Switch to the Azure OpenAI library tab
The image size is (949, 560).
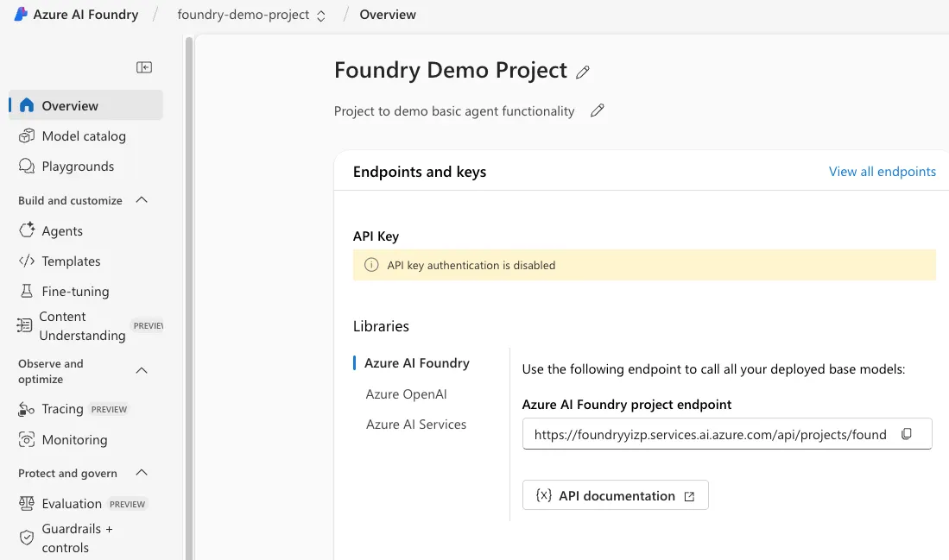click(x=406, y=394)
